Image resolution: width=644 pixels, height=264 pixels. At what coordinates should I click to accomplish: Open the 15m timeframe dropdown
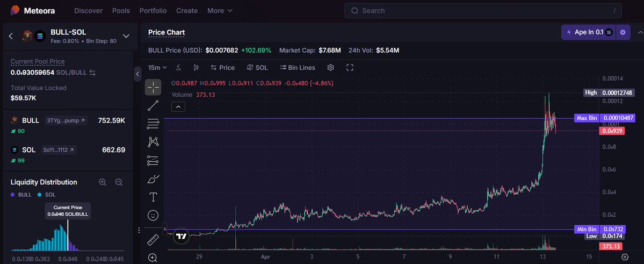[x=158, y=67]
